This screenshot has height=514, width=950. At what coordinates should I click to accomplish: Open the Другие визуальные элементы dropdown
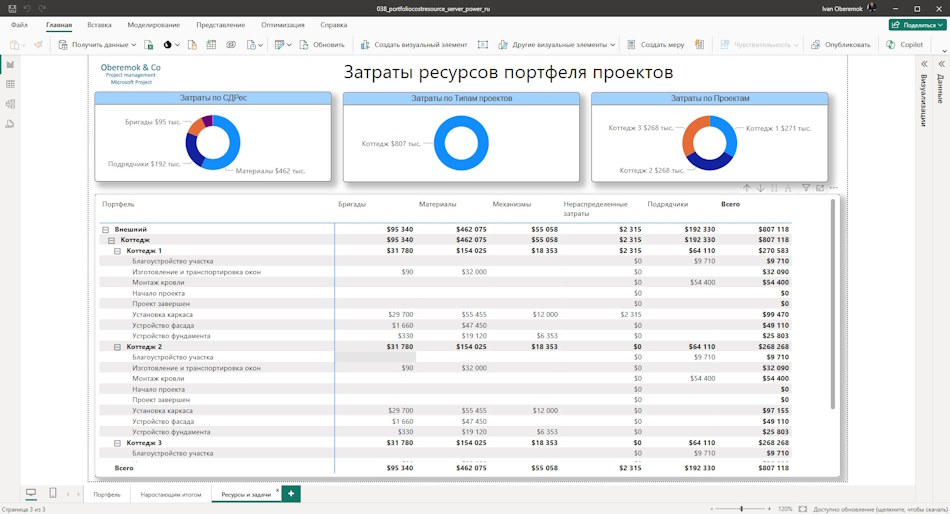coord(556,45)
